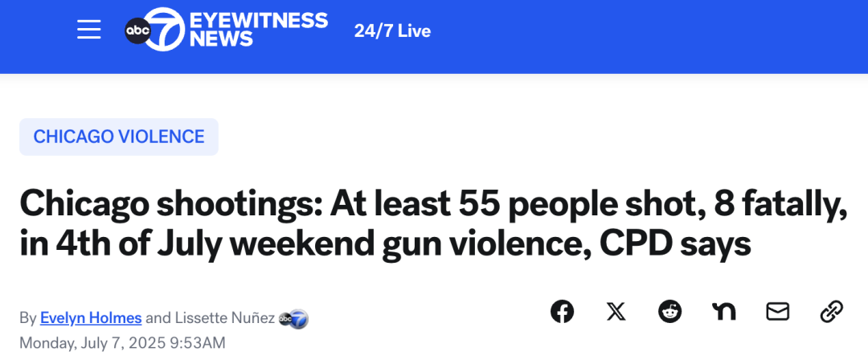Viewport: 868px width, 364px height.
Task: Copy article link with chain icon
Action: click(x=832, y=312)
